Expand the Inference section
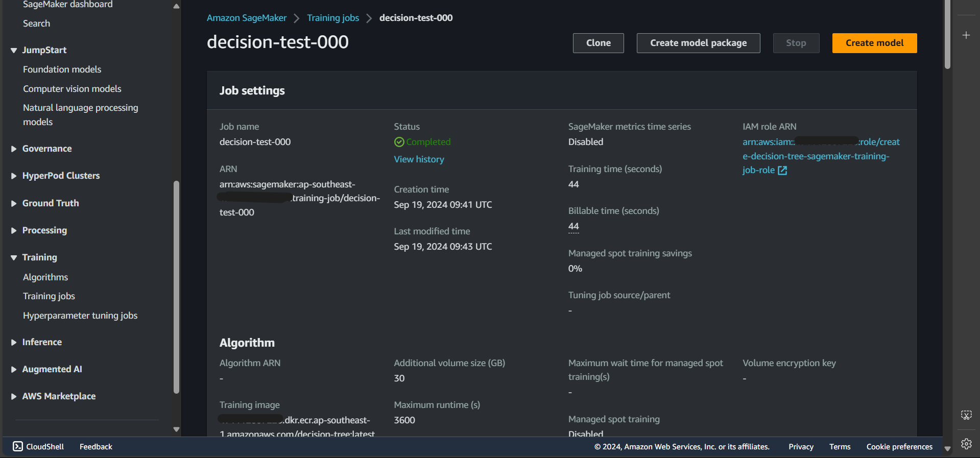980x458 pixels. point(14,342)
